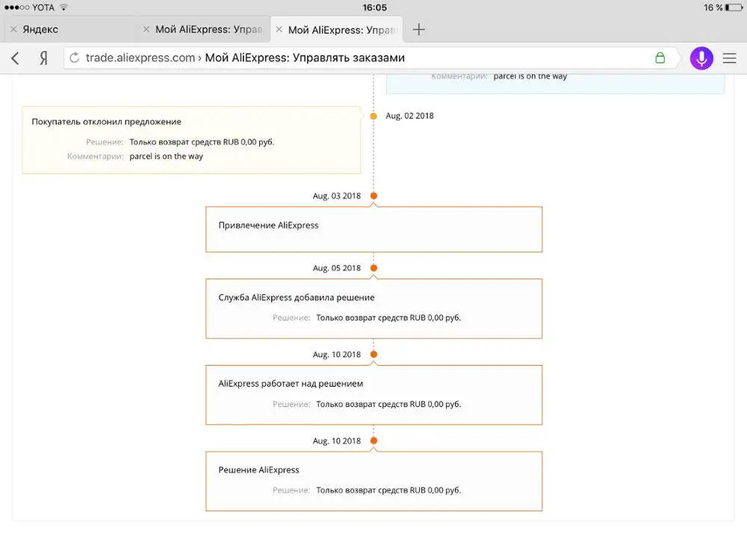
Task: Reload the page with the refresh icon
Action: 74,57
